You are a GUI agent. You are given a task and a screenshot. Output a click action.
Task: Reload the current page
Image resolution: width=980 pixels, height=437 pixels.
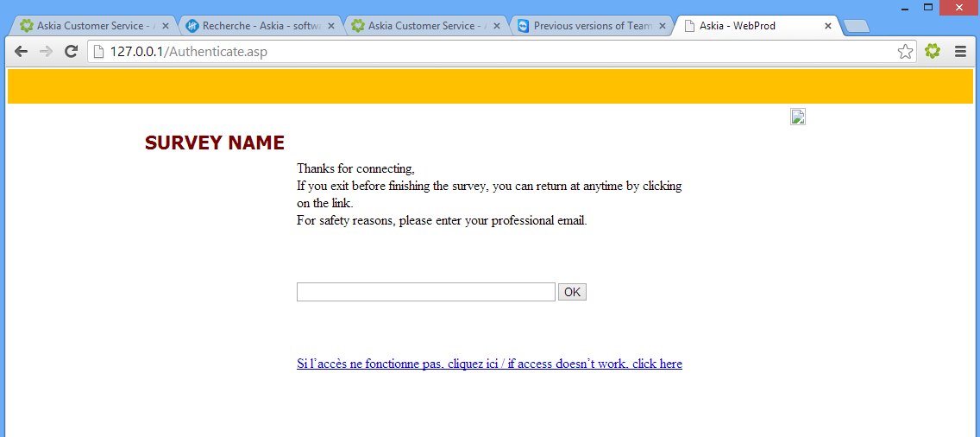coord(72,52)
